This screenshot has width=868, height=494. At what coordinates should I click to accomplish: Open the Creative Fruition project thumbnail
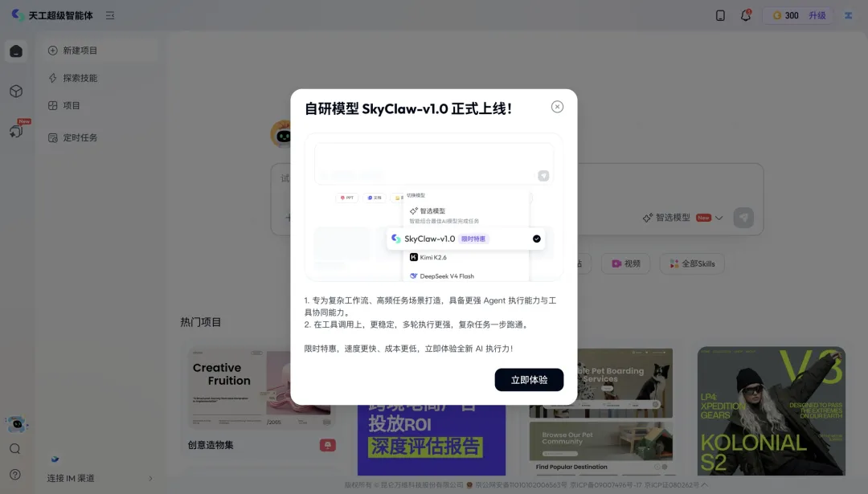coord(260,388)
